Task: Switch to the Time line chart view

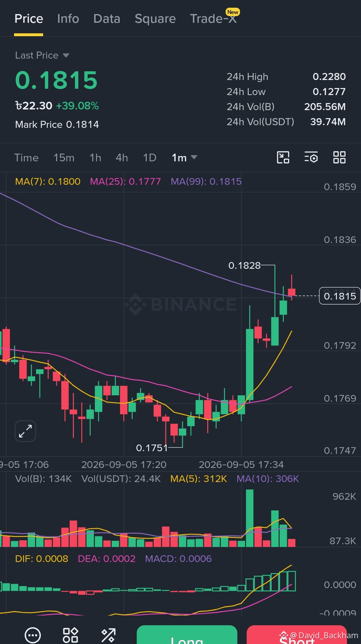Action: [26, 158]
